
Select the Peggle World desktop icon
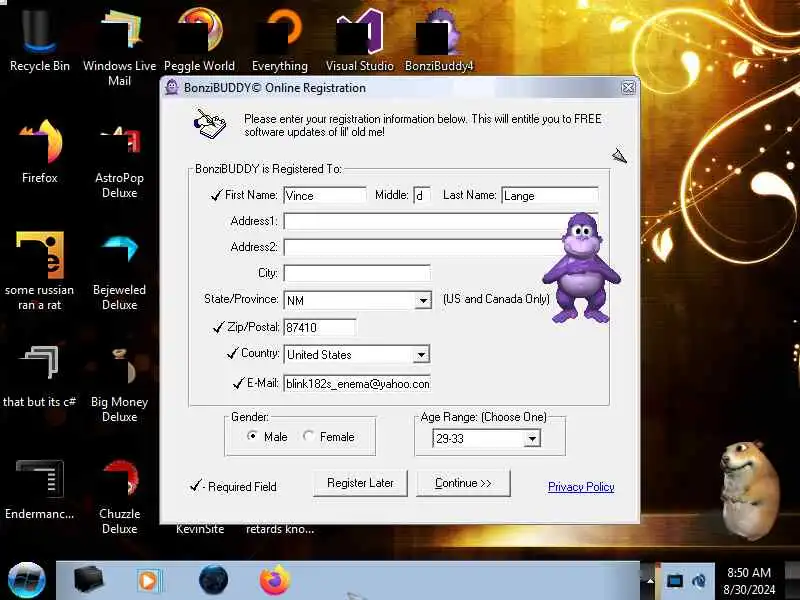click(x=199, y=40)
